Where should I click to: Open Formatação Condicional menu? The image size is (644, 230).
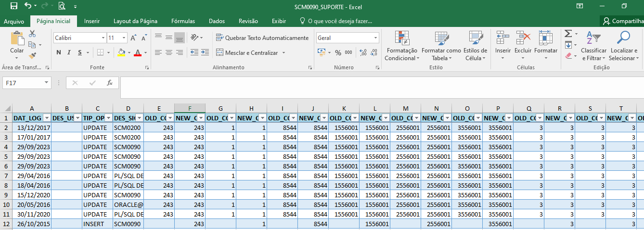point(402,46)
